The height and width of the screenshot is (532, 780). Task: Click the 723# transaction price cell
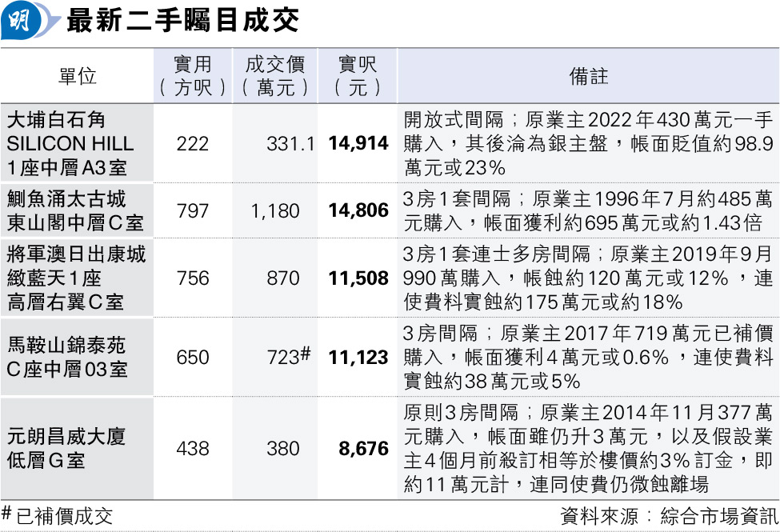(x=287, y=358)
